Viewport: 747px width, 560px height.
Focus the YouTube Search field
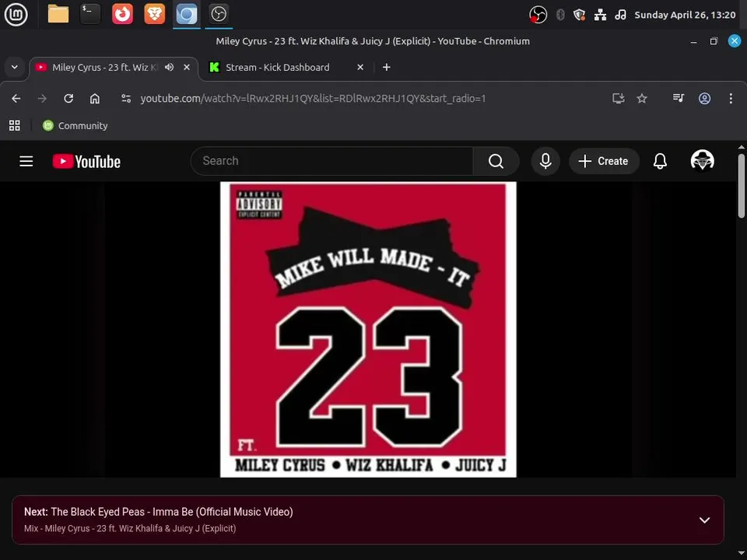tap(332, 161)
